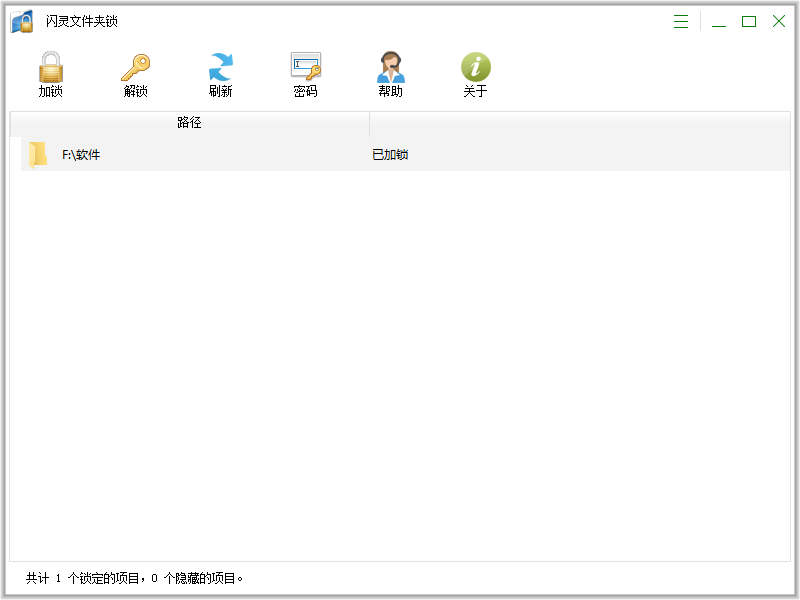This screenshot has width=800, height=600.
Task: Click the 解锁 golden key icon
Action: (135, 68)
